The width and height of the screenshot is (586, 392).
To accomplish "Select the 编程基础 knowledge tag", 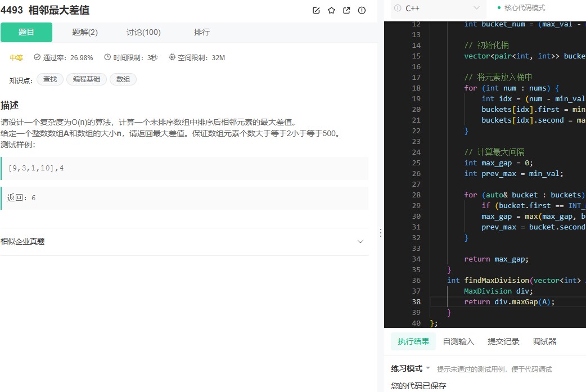I will tap(87, 79).
